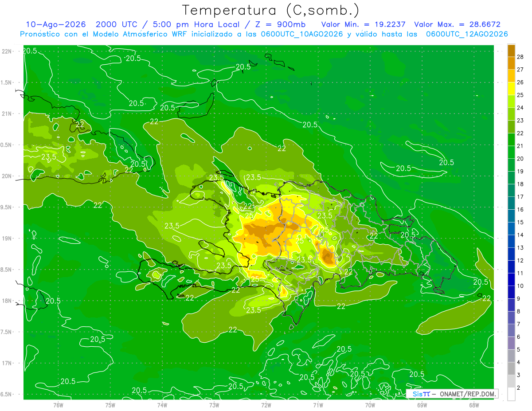532x411 pixels.
Task: Click legend scale value '26'
Action: (520, 82)
